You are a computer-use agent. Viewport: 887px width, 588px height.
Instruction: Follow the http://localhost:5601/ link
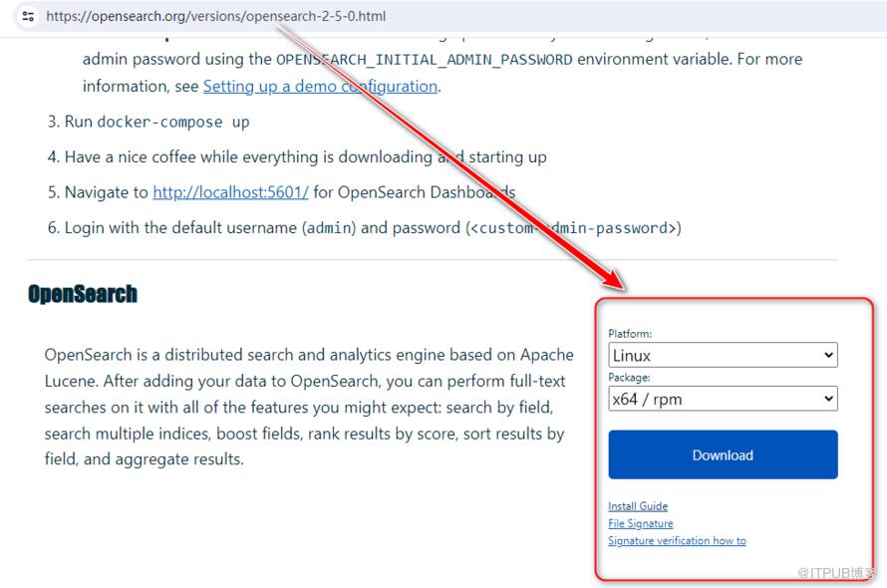(230, 192)
